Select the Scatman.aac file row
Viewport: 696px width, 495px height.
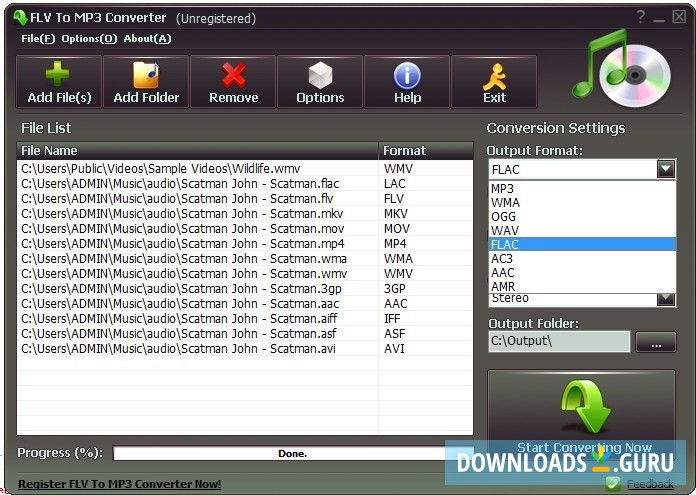click(x=245, y=304)
